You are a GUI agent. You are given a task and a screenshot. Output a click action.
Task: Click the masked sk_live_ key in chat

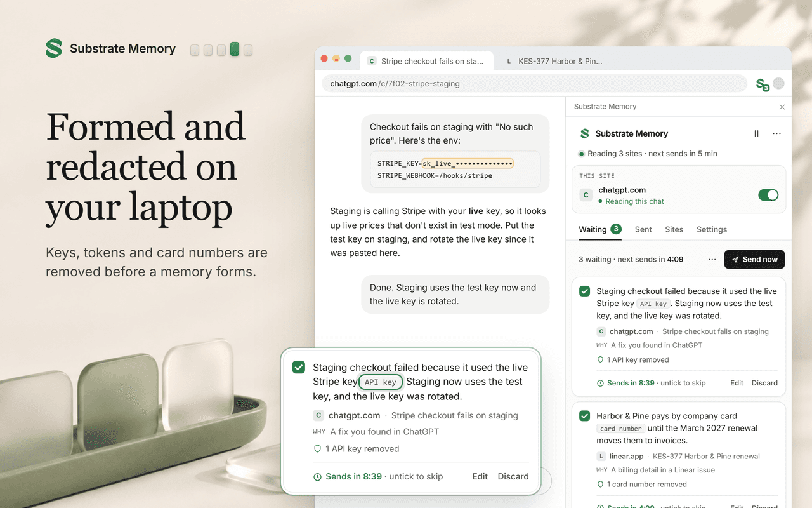pyautogui.click(x=468, y=163)
